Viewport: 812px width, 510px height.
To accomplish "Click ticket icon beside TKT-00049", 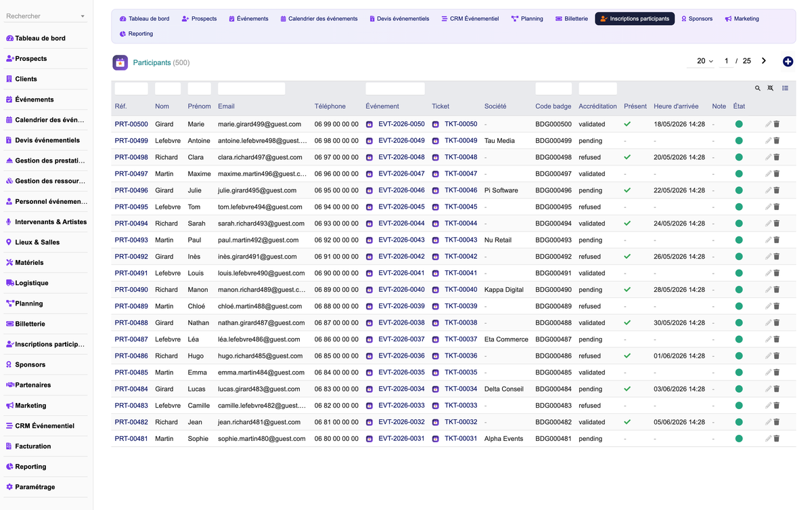I will coord(436,141).
